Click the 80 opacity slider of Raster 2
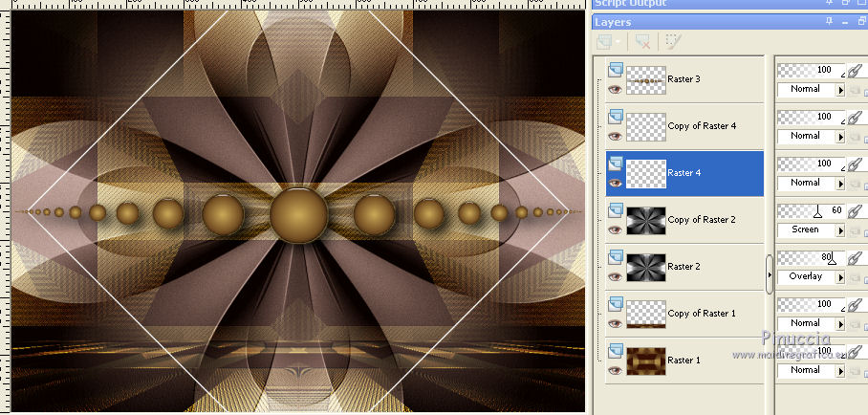This screenshot has height=415, width=868. coord(812,257)
